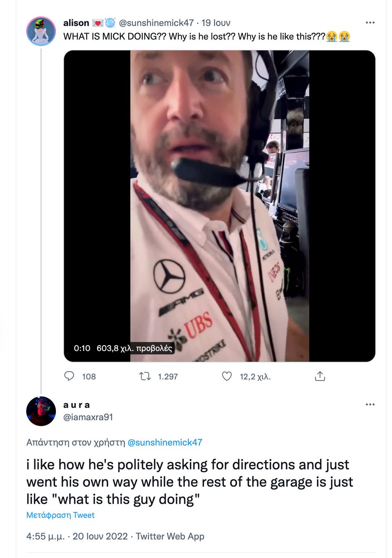Screen dimensions: 392x558
Task: Click the share icon under the video
Action: (x=320, y=376)
